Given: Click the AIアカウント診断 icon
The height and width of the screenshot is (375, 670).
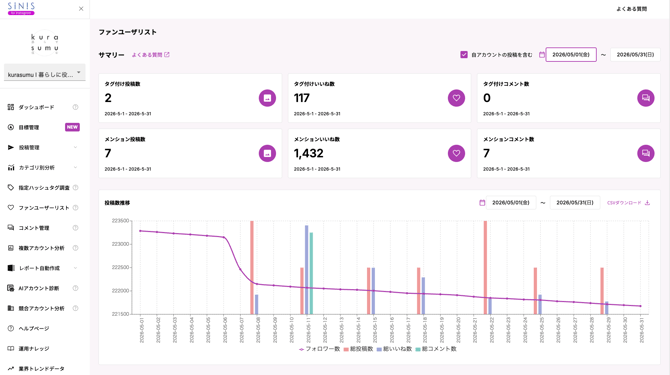Looking at the screenshot, I should pos(11,288).
